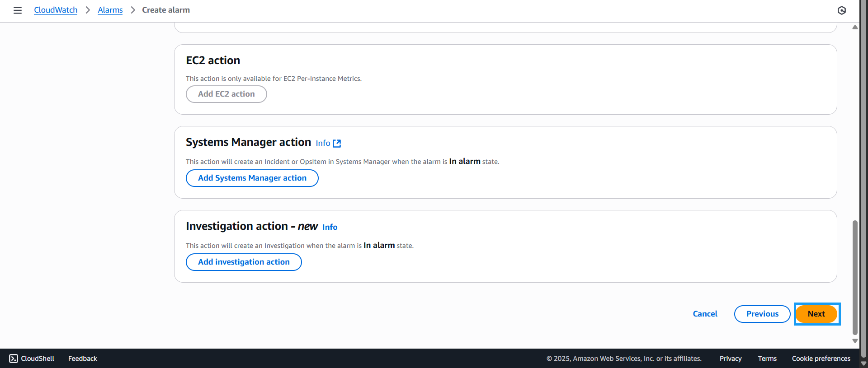Go back with the Previous button
This screenshot has height=368, width=868.
(762, 314)
